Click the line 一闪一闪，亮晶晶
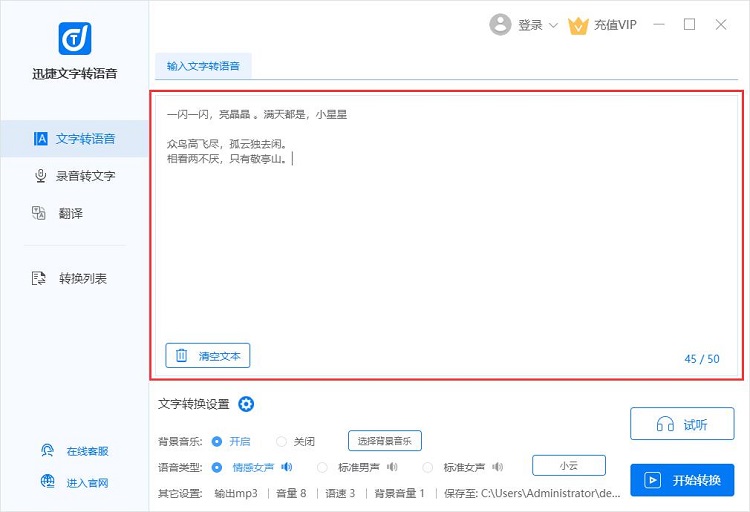The height and width of the screenshot is (512, 750). [257, 114]
